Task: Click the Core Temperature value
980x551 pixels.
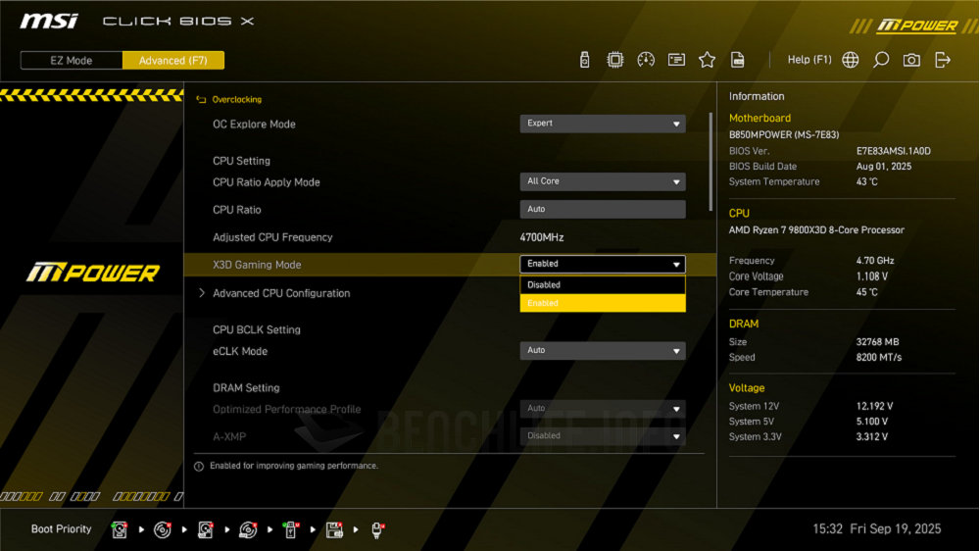Action: pos(867,292)
